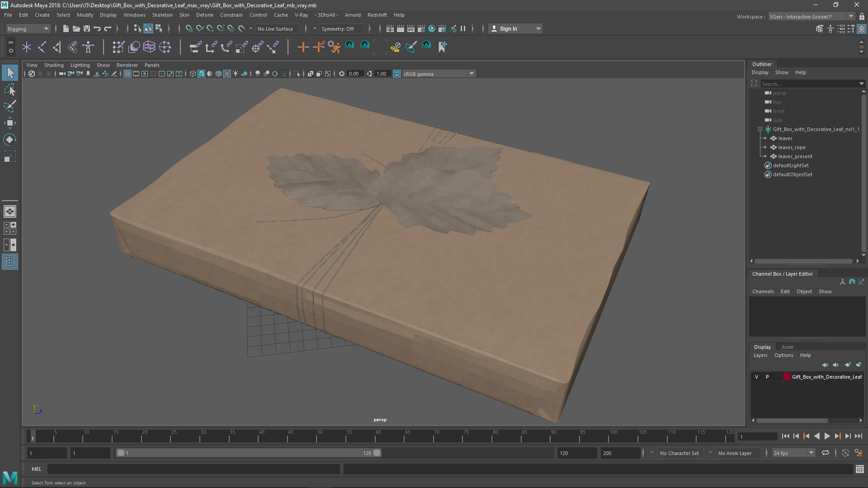Click the Create Lattice shelf icon
Viewport: 868px width, 488px height.
pyautogui.click(x=149, y=47)
